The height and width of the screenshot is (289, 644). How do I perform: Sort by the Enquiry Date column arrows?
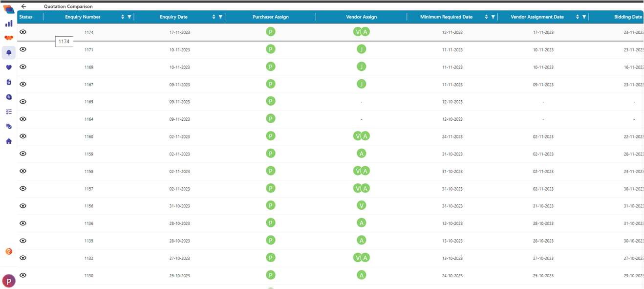214,17
